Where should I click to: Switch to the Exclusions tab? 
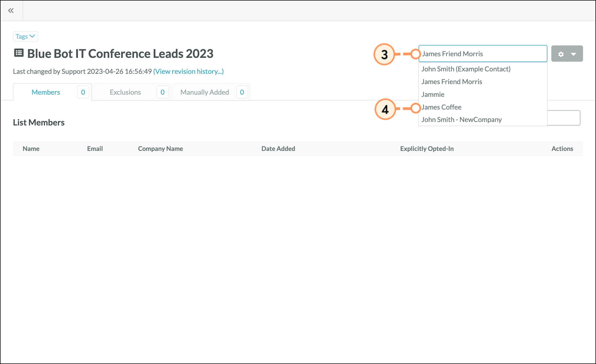pos(132,92)
